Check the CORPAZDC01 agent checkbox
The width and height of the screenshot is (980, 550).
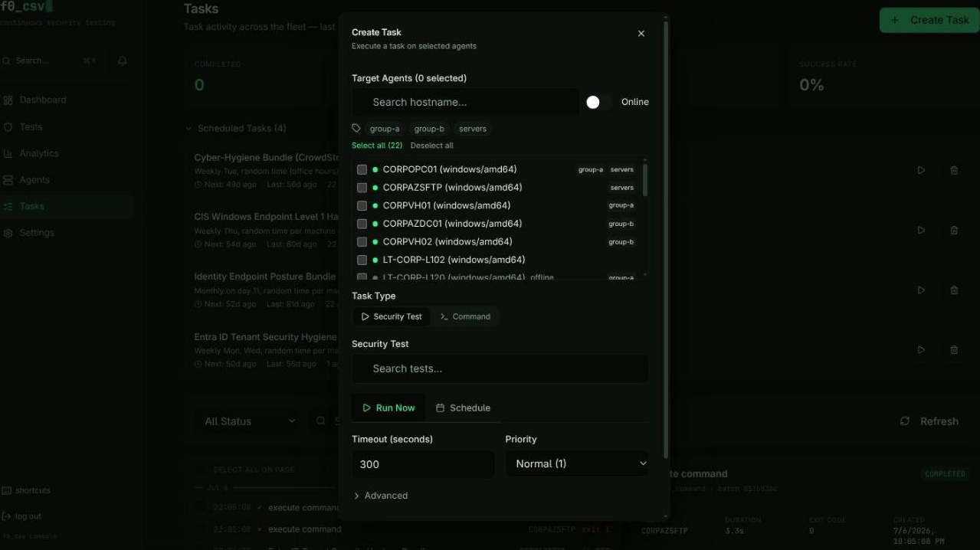click(362, 224)
